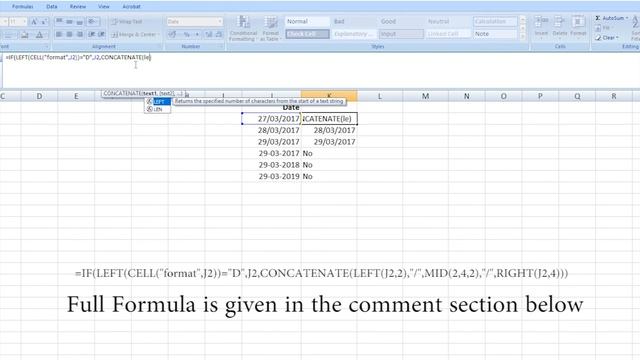Center text horizontally in cell
640x360 pixels.
pyautogui.click(x=69, y=35)
